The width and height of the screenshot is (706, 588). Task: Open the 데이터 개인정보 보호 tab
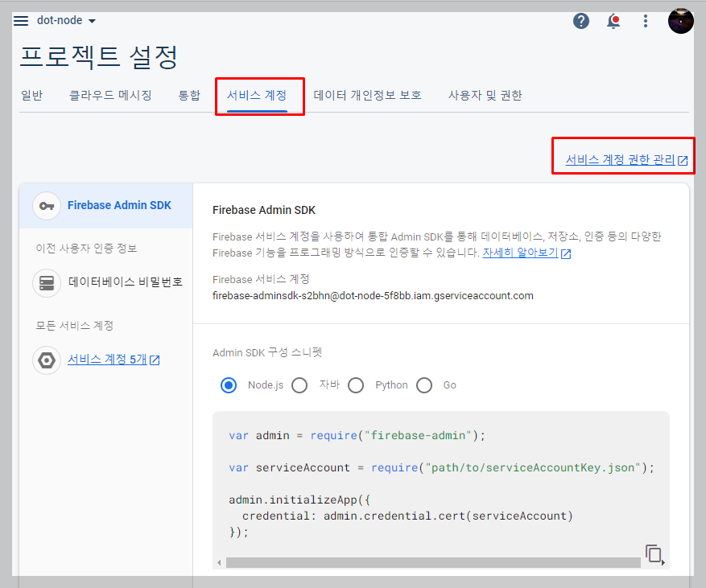367,96
